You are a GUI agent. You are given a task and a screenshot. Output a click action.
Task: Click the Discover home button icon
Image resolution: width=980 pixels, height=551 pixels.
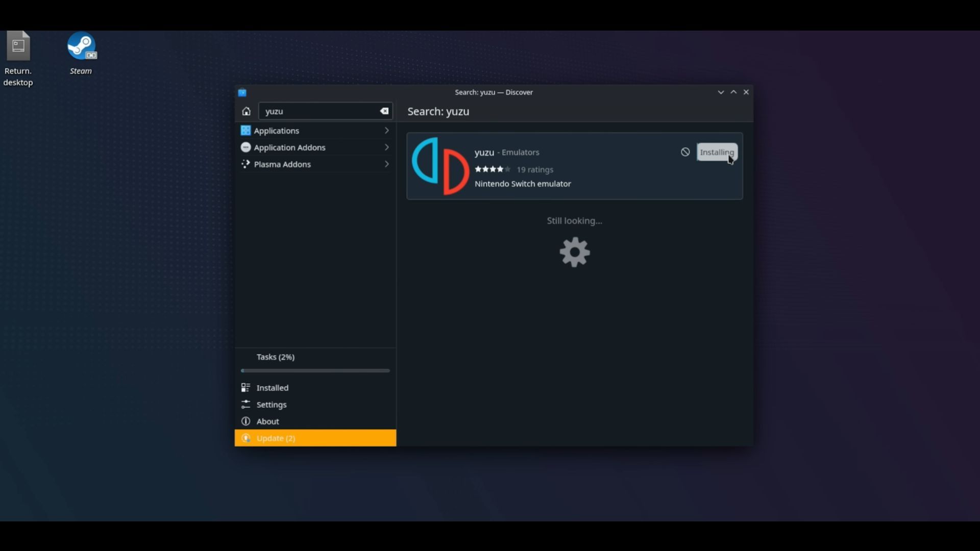point(247,110)
